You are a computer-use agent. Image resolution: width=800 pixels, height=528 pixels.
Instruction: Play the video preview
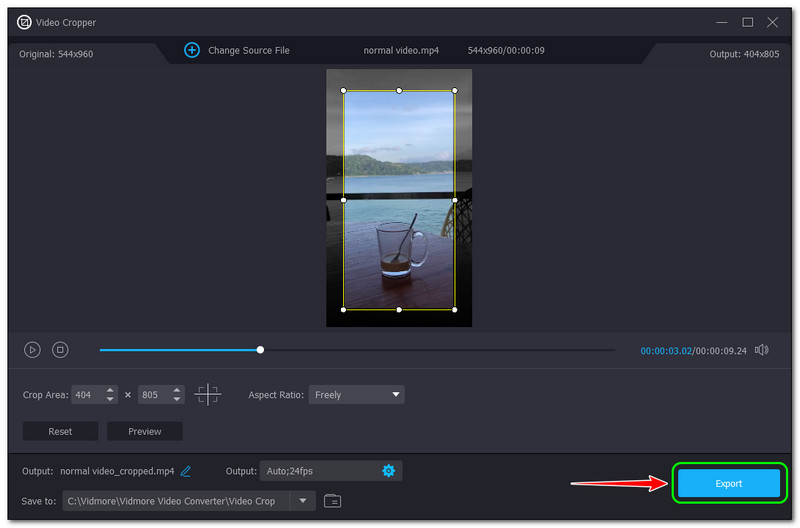(32, 350)
